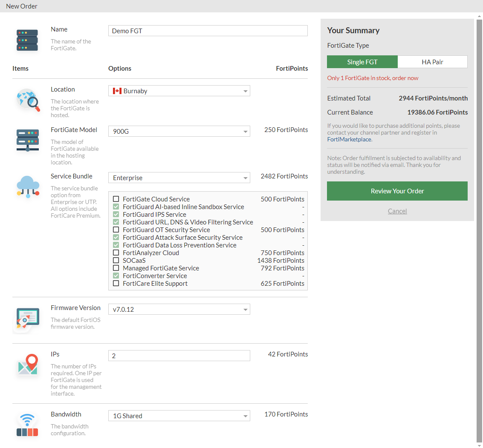Image resolution: width=483 pixels, height=448 pixels.
Task: Check FortiCare Elite Support
Action: [x=116, y=283]
